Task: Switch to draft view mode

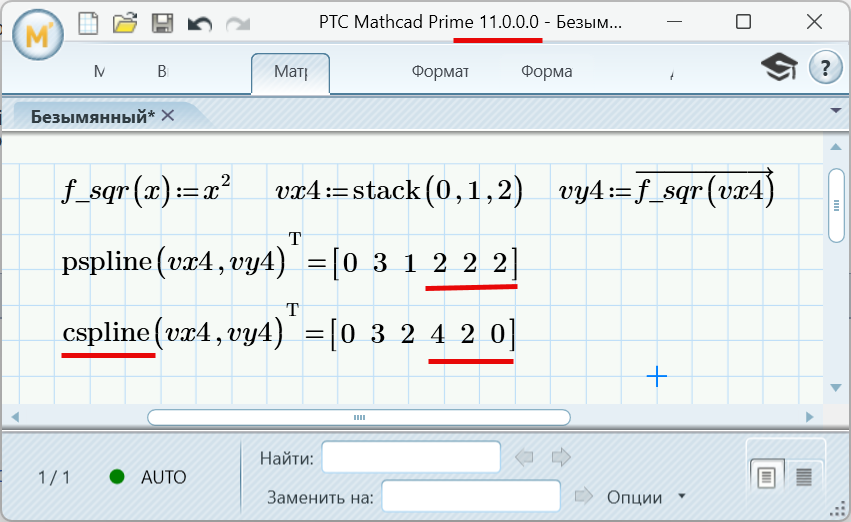Action: pos(803,476)
